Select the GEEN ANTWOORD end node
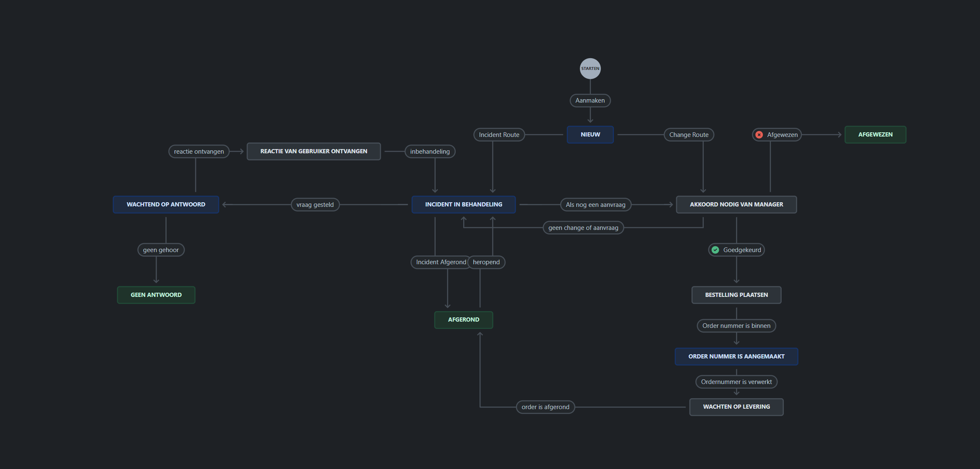 tap(156, 294)
